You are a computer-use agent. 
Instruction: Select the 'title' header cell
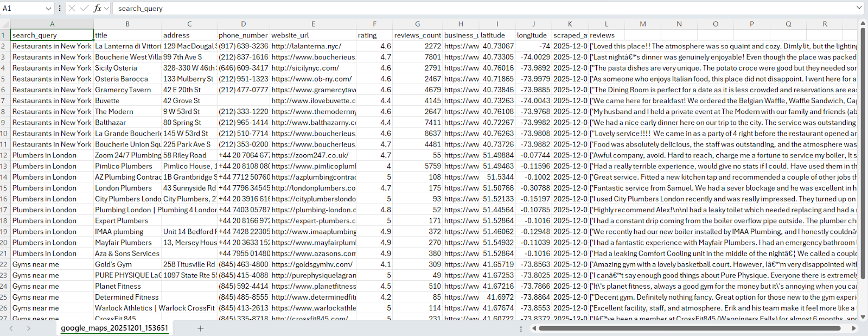pyautogui.click(x=127, y=35)
